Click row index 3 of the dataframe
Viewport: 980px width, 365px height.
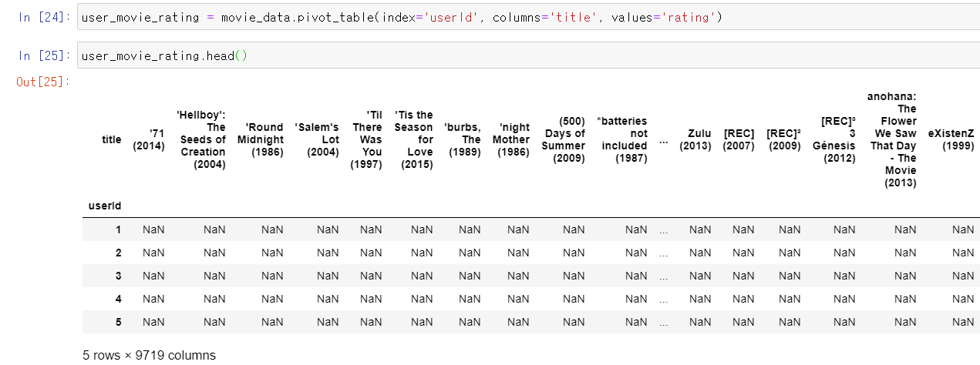pyautogui.click(x=119, y=276)
